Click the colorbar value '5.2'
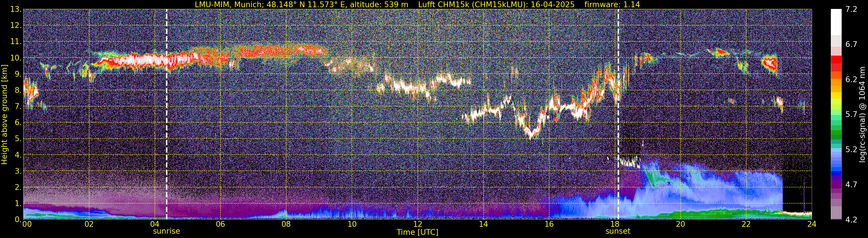868x238 pixels. [851, 149]
